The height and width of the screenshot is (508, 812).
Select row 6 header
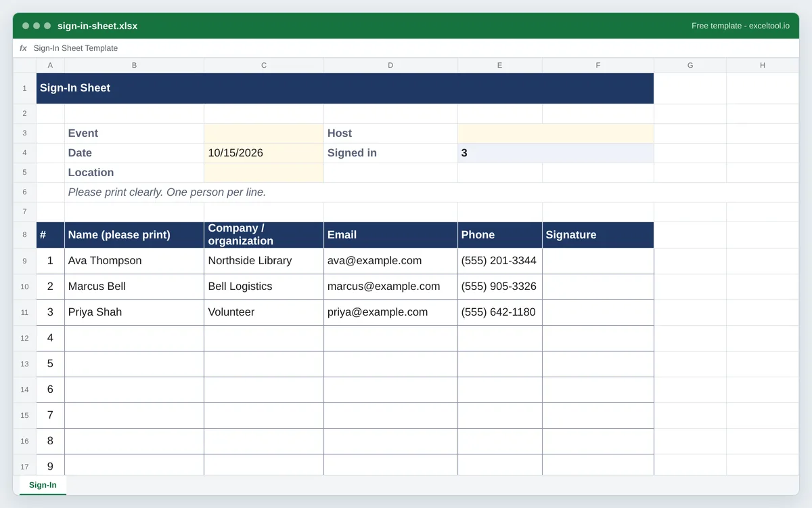(24, 192)
